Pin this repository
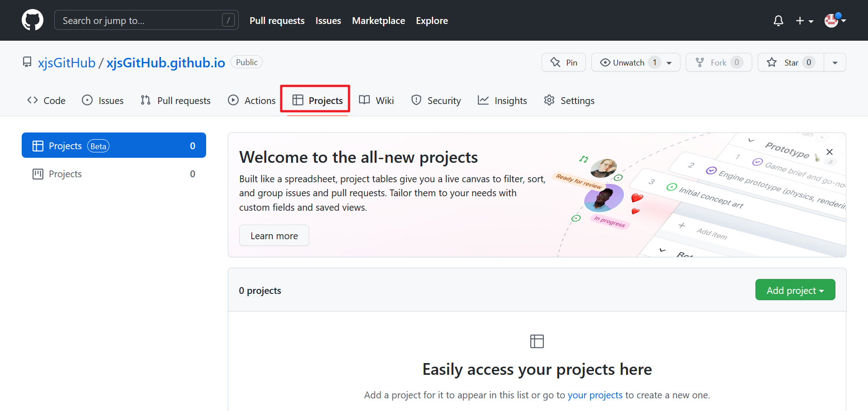This screenshot has width=868, height=411. click(564, 62)
